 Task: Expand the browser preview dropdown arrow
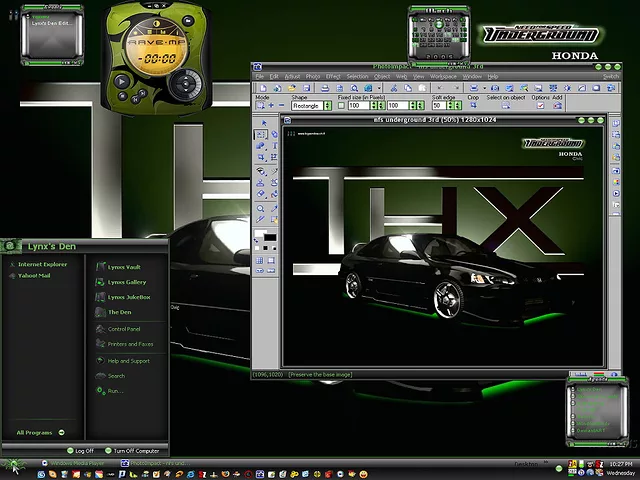pos(379,88)
